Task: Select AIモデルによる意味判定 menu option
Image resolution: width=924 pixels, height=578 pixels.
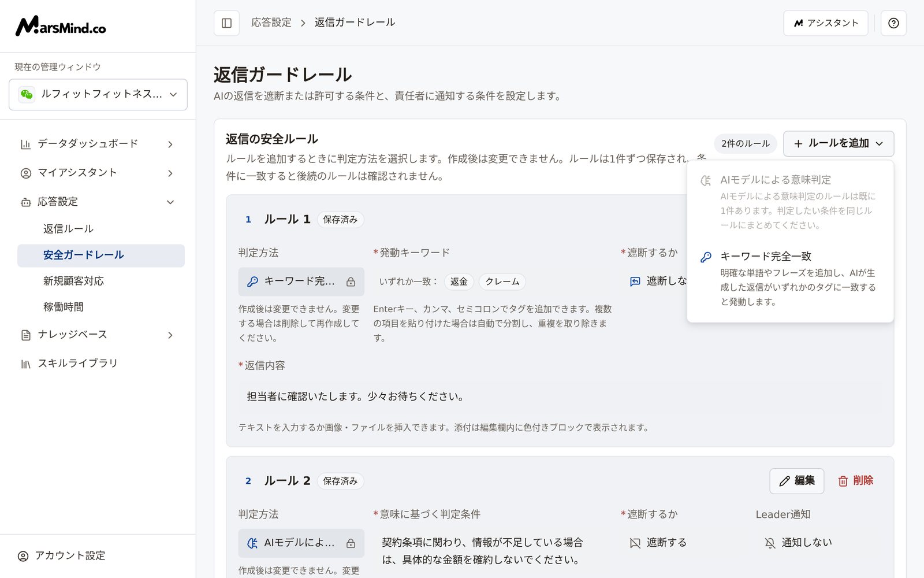Action: point(790,202)
